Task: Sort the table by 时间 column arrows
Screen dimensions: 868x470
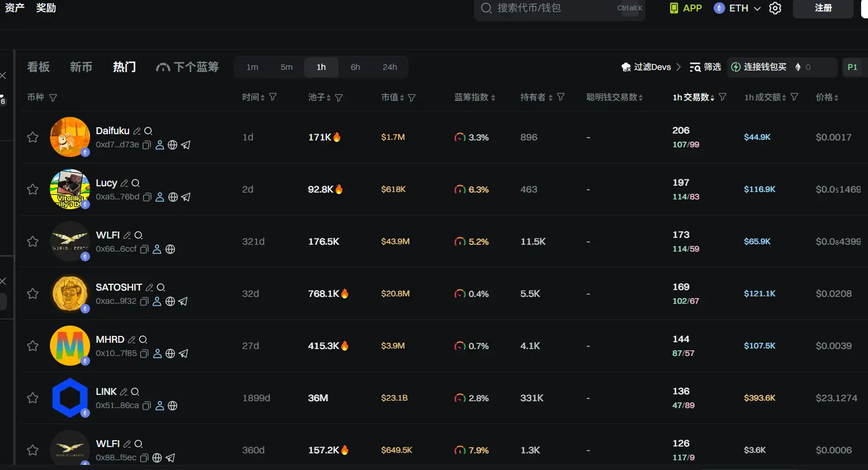Action: 263,98
